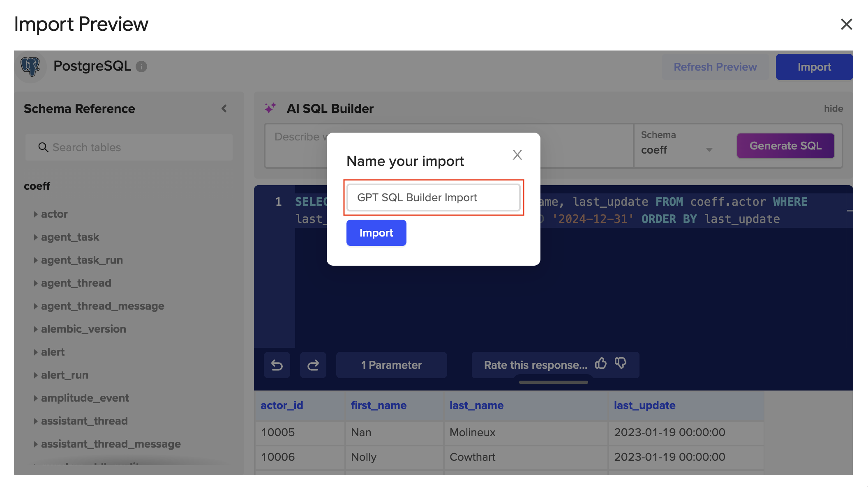Click the undo arrow icon

click(277, 365)
